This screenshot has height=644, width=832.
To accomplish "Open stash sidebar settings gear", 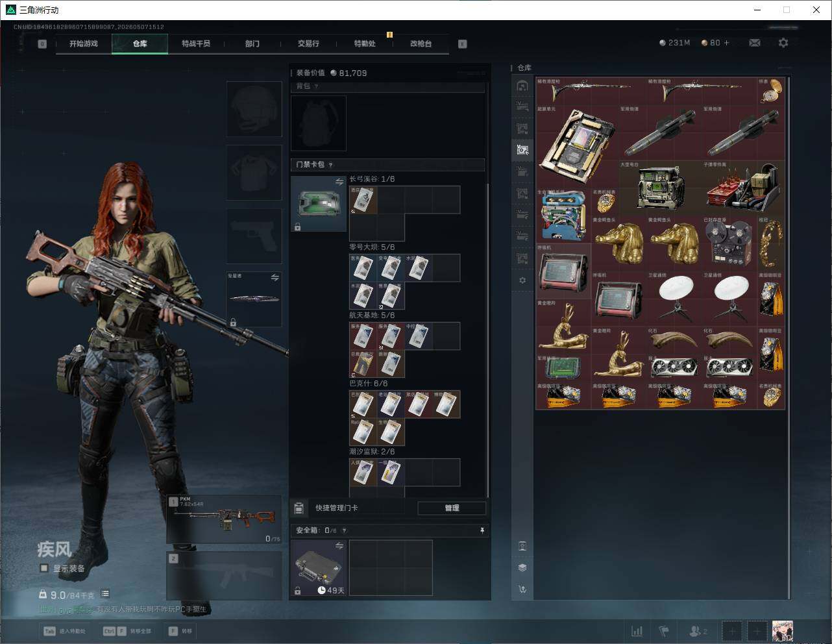I will (522, 280).
